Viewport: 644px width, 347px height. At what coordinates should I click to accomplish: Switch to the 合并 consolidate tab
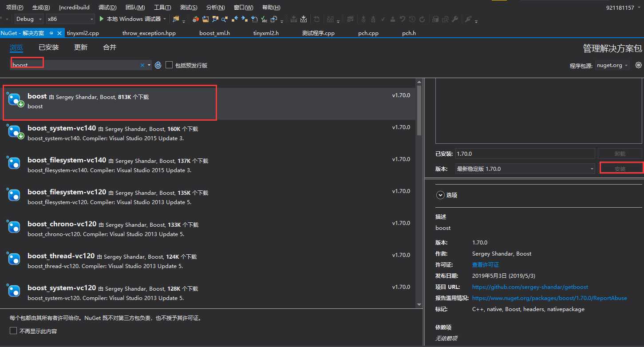click(x=110, y=47)
